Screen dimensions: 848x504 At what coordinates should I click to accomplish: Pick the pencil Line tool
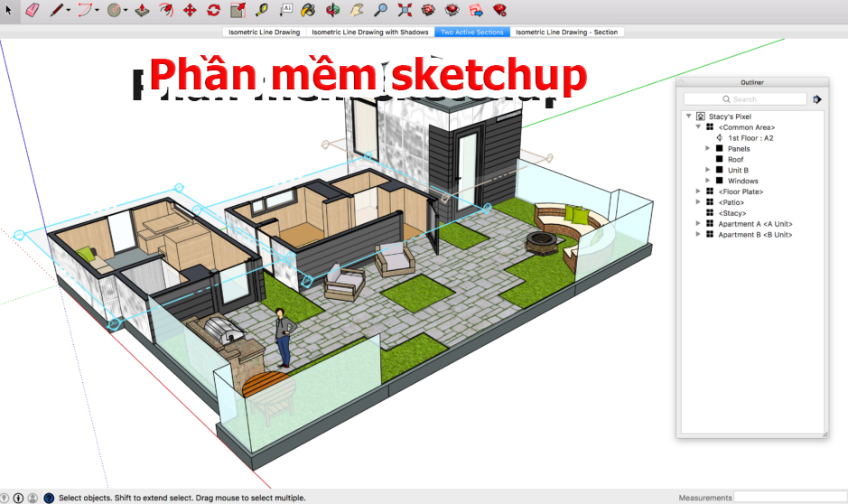tap(56, 10)
